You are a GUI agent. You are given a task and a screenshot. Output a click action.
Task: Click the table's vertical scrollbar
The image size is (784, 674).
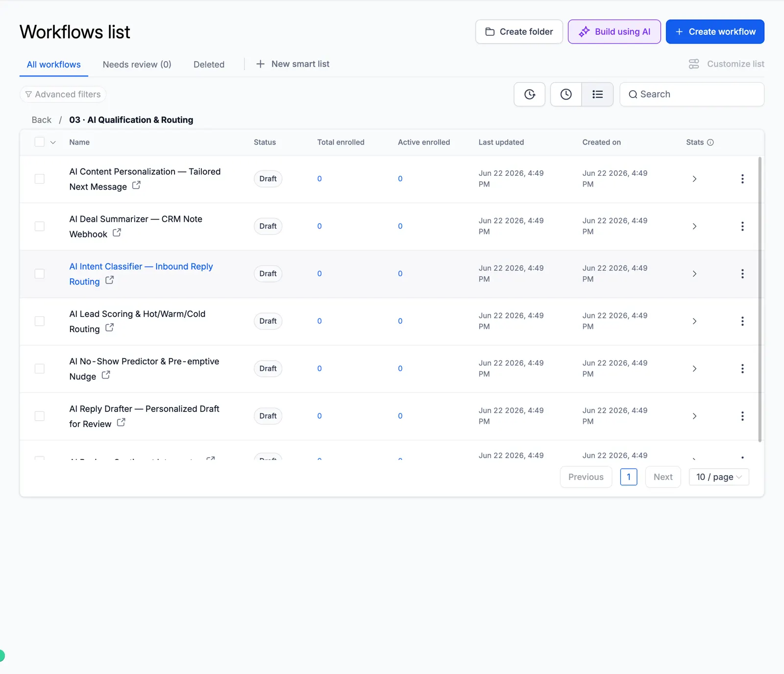(x=760, y=300)
